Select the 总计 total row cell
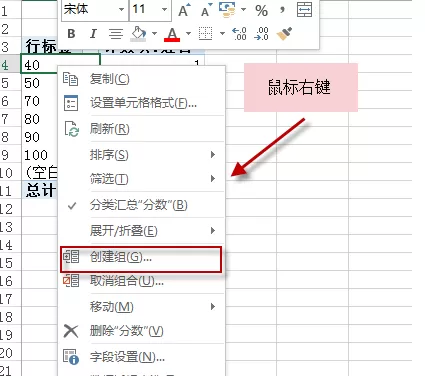Screen dimensions: 425x376 pos(40,191)
